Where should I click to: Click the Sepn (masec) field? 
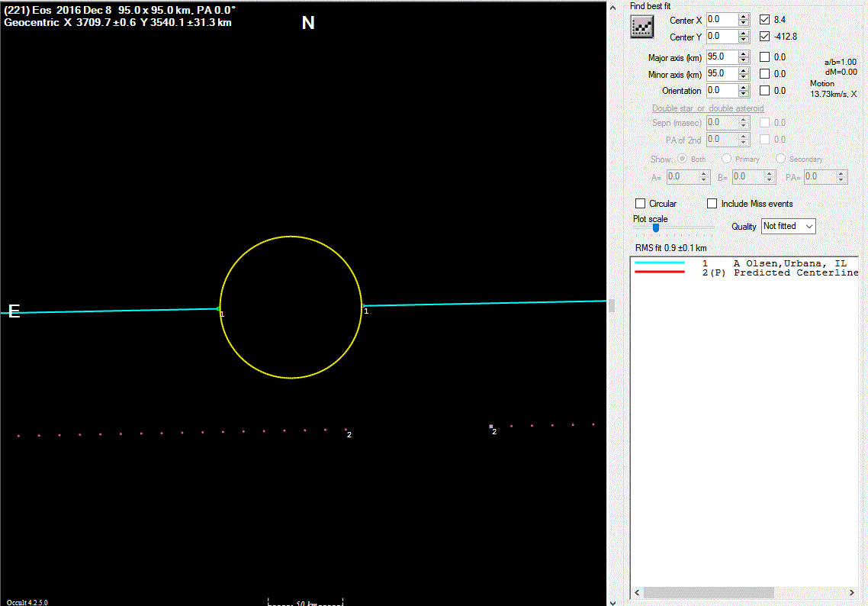tap(722, 122)
